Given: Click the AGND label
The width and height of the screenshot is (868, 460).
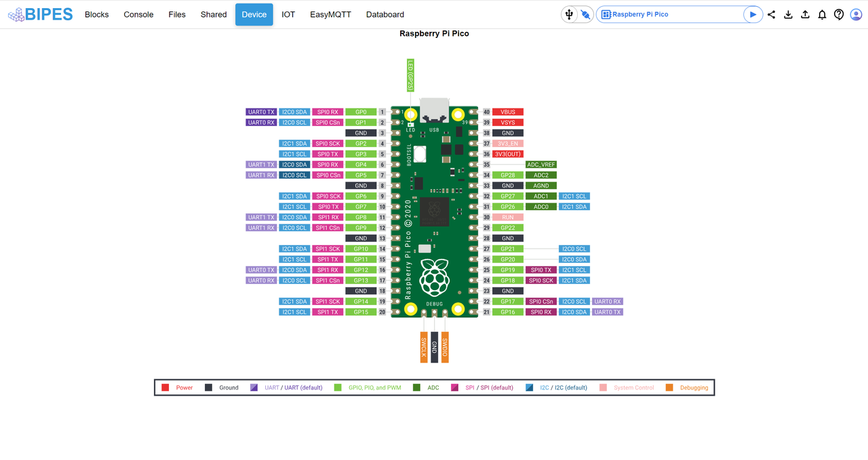Looking at the screenshot, I should point(541,186).
